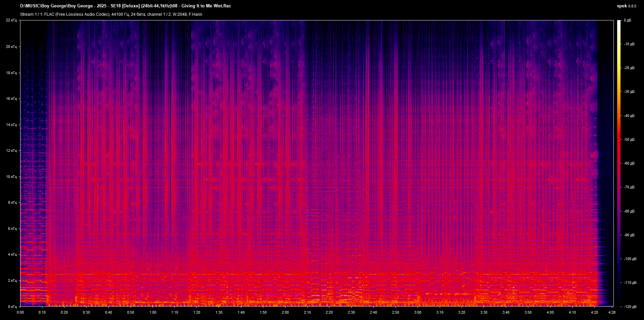Click the '3:30' time axis label
644x320 pixels.
[x=484, y=312]
